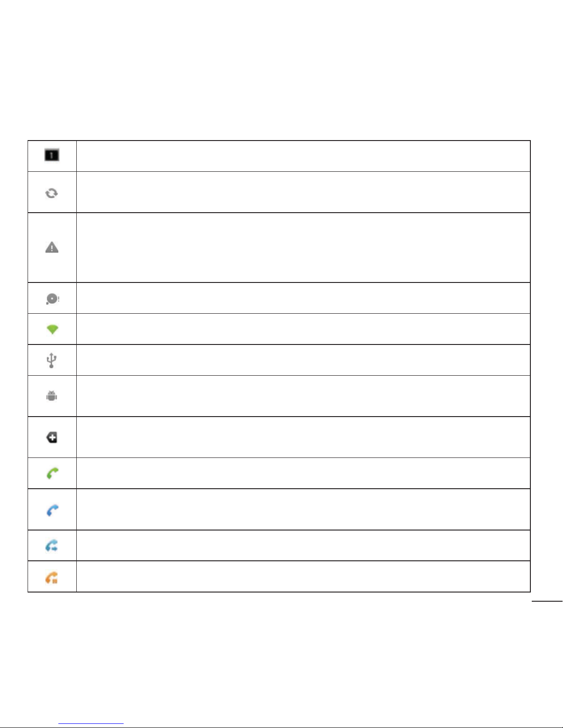Click the empty cell beside orange phone icon
Viewport: 563px width, 728px height.
pyautogui.click(x=303, y=576)
